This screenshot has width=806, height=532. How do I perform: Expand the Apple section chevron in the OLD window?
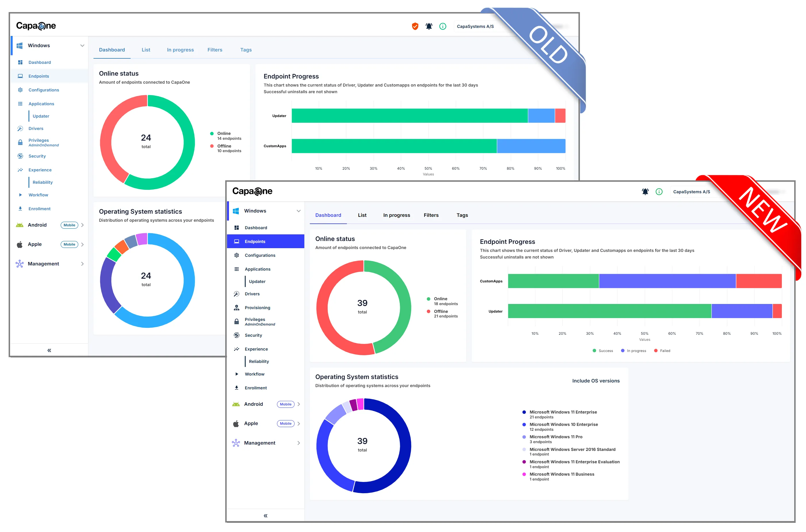point(83,244)
